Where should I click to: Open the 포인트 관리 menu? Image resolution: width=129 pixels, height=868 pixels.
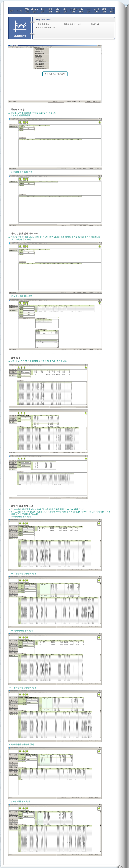(81, 10)
